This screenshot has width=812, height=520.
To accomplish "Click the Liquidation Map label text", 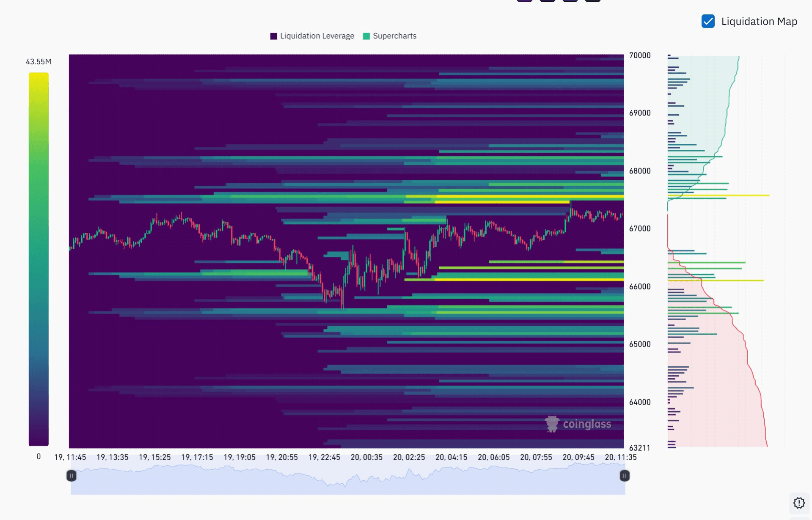I will (759, 22).
